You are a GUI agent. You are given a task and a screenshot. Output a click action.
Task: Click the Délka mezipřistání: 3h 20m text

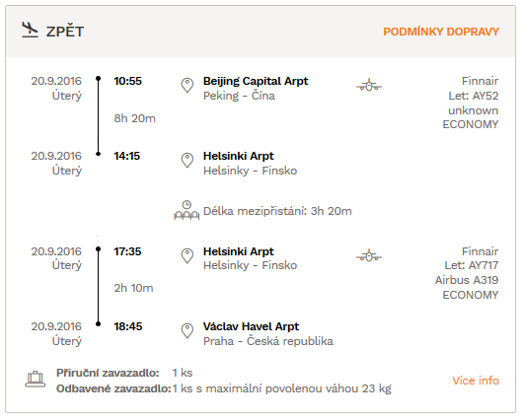pos(277,211)
